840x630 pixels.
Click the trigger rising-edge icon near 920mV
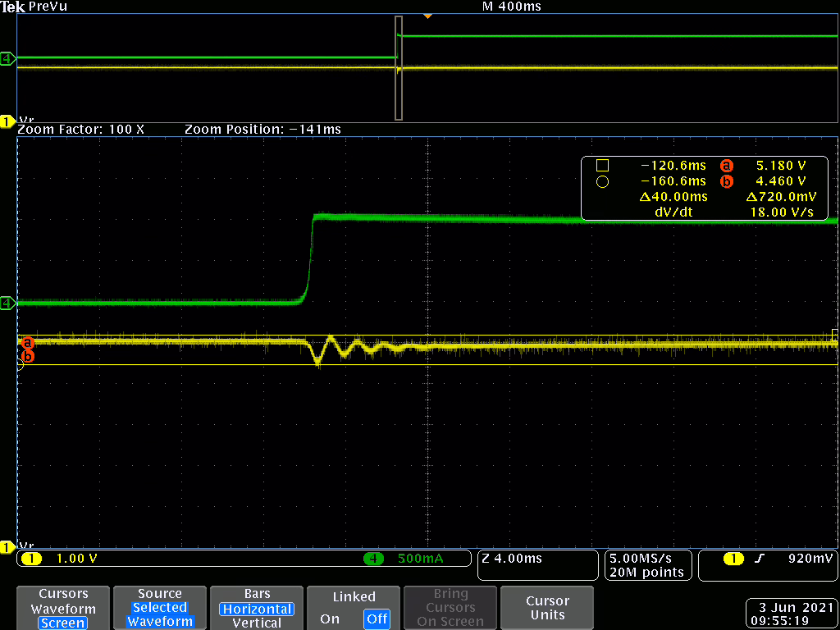pos(760,559)
